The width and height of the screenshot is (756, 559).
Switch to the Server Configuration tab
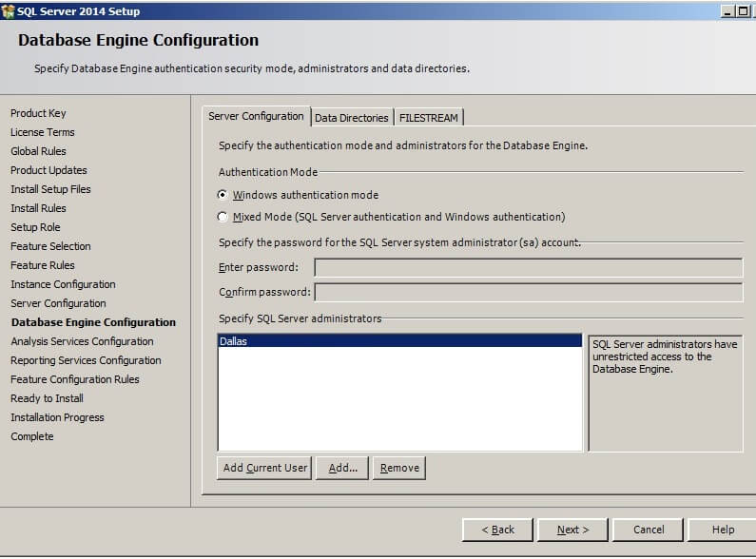256,116
